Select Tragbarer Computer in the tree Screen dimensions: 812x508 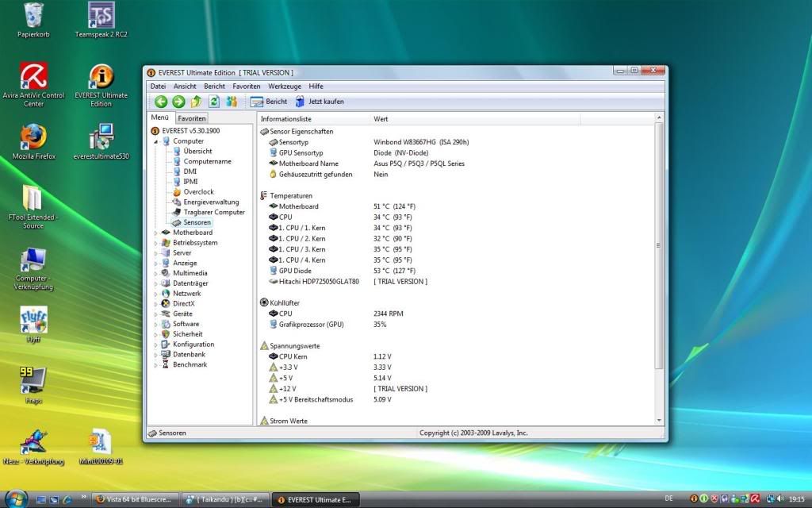pos(214,212)
